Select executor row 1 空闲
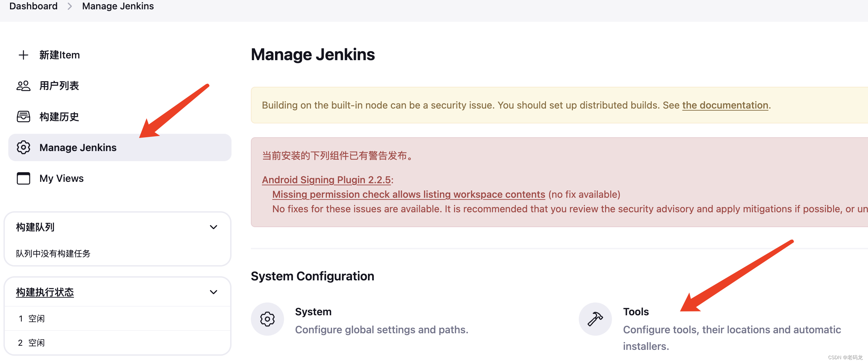The height and width of the screenshot is (363, 868). pos(117,318)
